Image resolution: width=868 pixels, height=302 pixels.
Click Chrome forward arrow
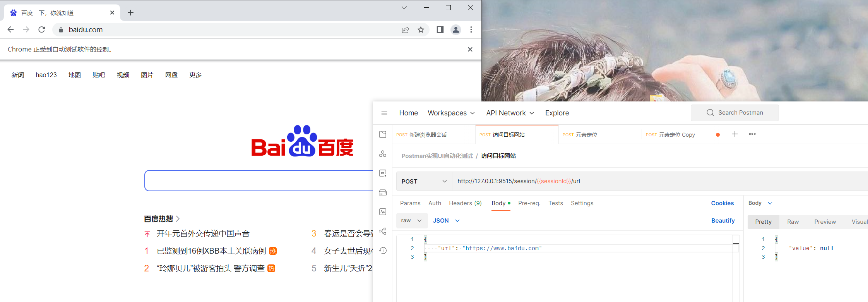click(26, 29)
